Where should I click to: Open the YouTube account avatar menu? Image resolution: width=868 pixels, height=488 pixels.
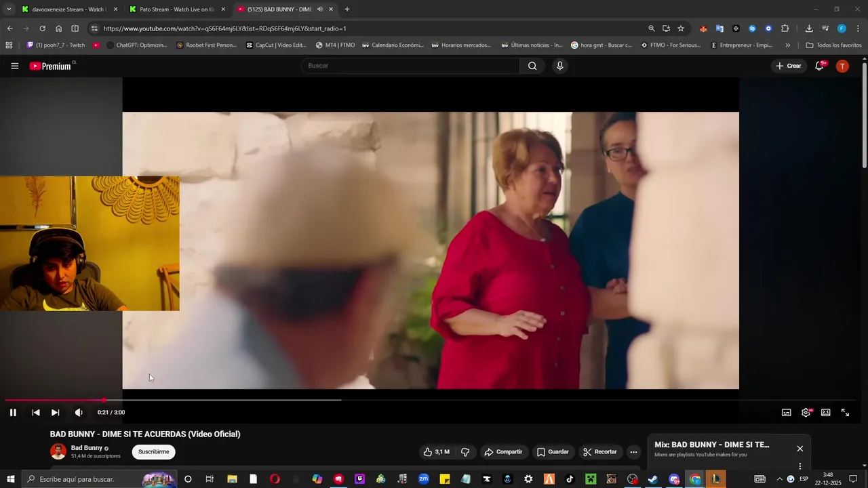click(842, 66)
